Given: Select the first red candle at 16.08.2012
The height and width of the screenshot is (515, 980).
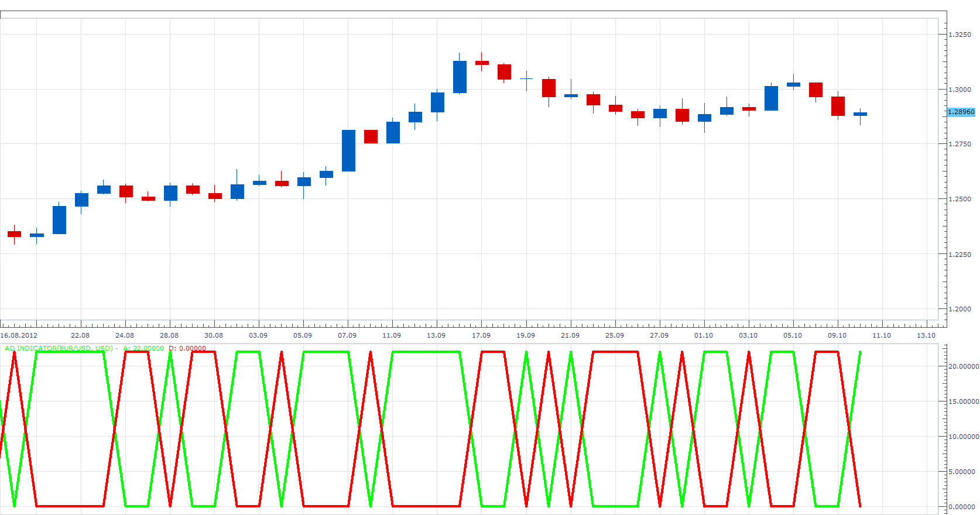Looking at the screenshot, I should click(14, 234).
